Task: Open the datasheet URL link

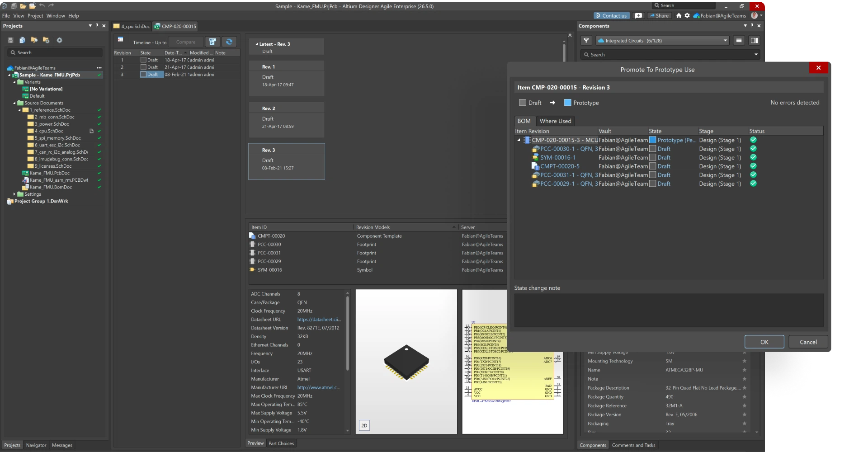Action: pyautogui.click(x=319, y=320)
